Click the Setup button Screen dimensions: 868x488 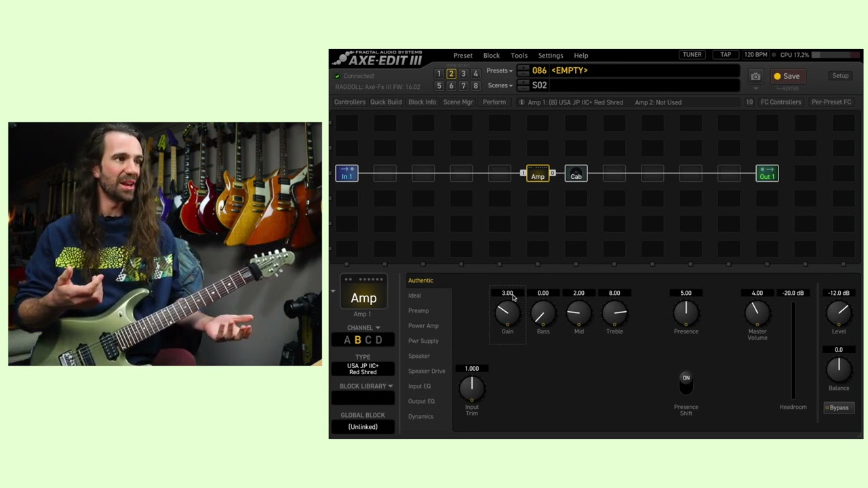click(840, 76)
